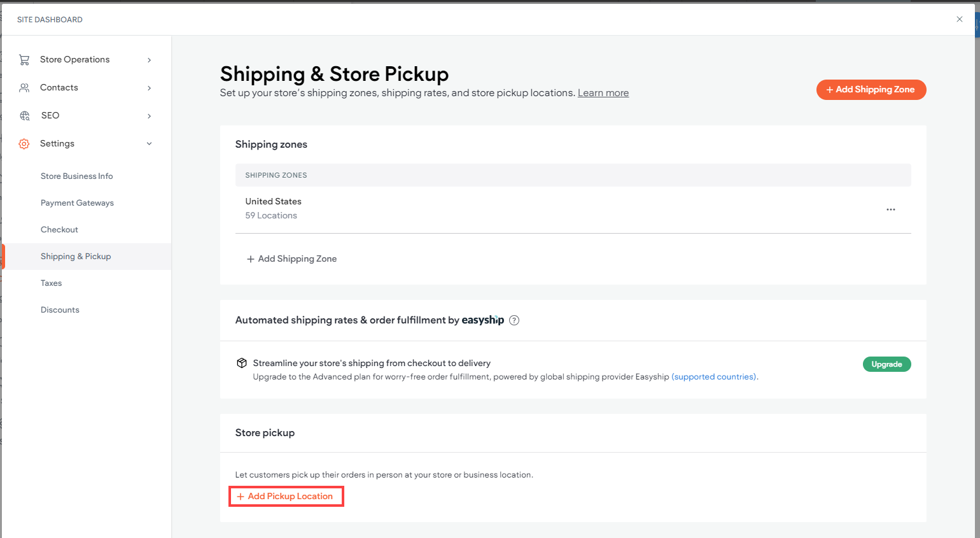Select the Taxes menu item
Image resolution: width=980 pixels, height=538 pixels.
[x=51, y=283]
